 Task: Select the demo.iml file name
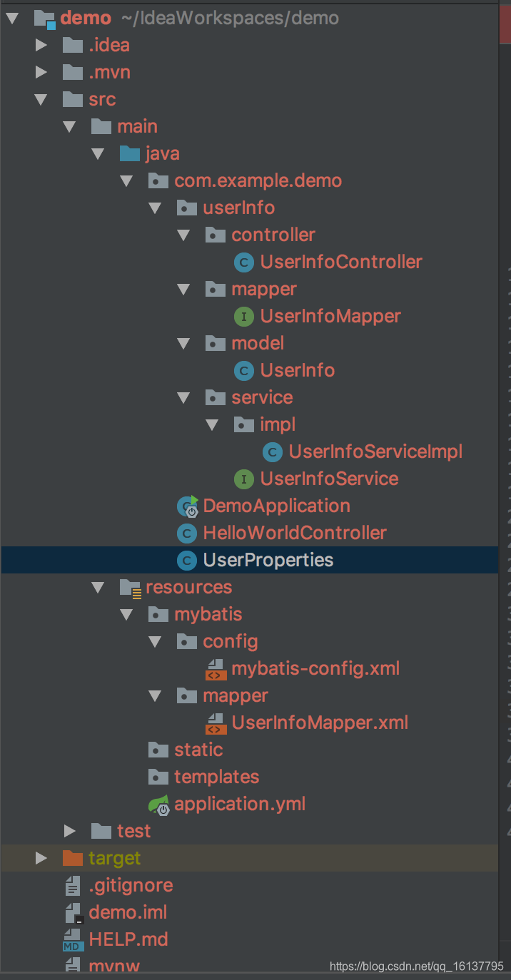128,912
